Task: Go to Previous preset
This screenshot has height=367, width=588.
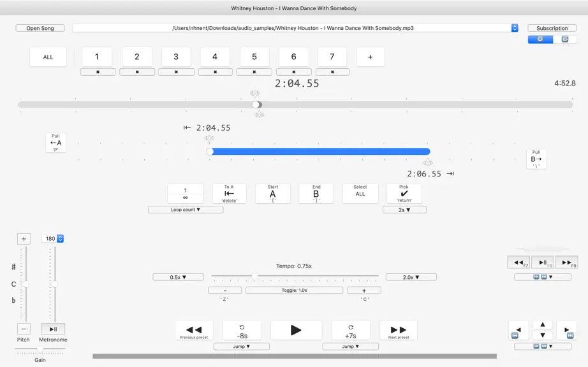Action: pos(194,330)
